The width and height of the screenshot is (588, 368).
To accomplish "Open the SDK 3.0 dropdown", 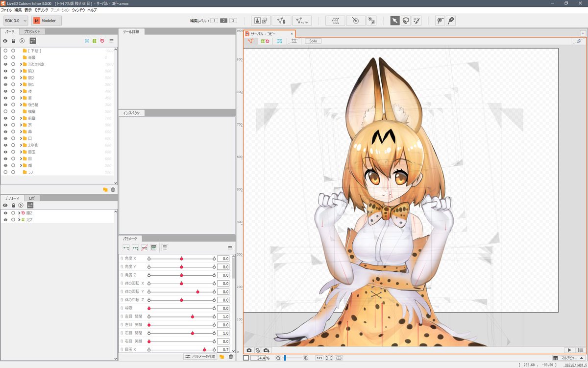I will (16, 21).
